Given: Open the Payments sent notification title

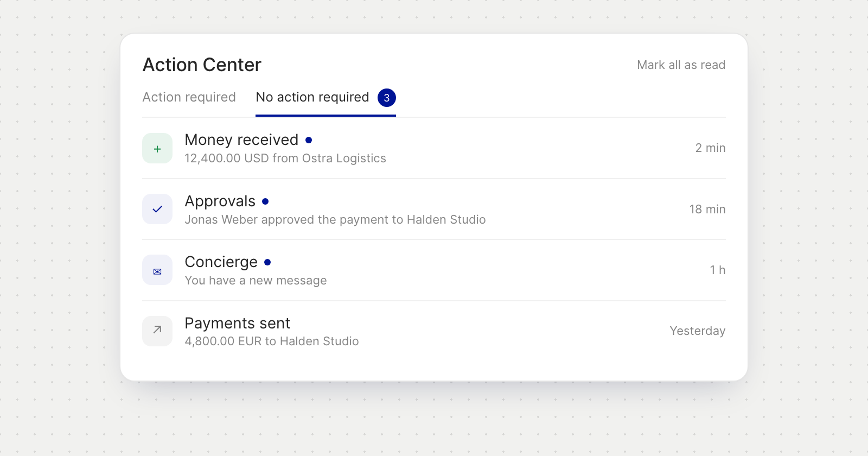Looking at the screenshot, I should 237,324.
